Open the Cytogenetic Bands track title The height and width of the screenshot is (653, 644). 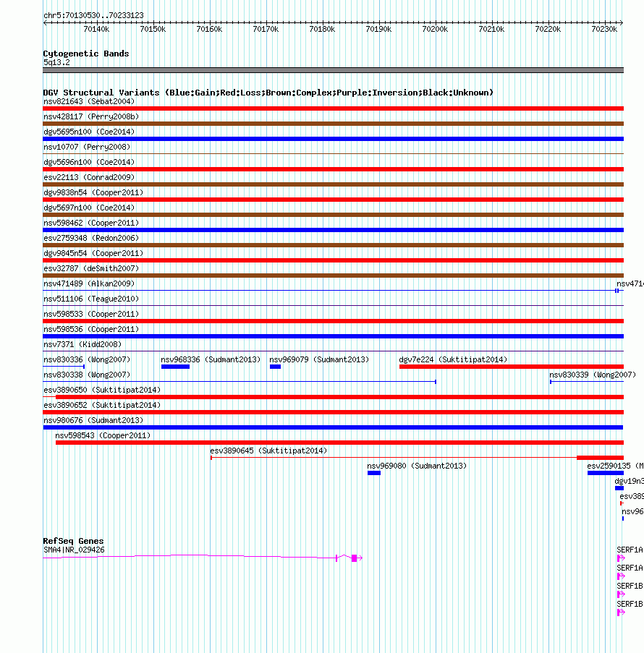[86, 54]
